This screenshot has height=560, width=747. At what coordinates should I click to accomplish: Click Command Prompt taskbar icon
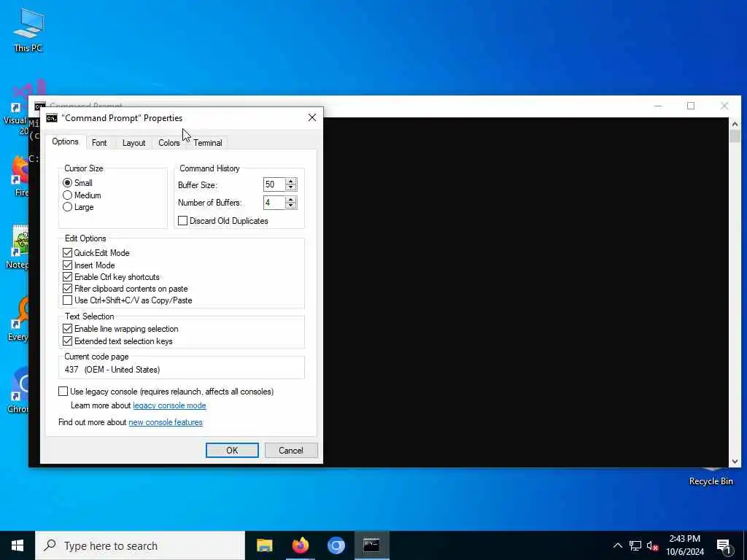coord(371,545)
